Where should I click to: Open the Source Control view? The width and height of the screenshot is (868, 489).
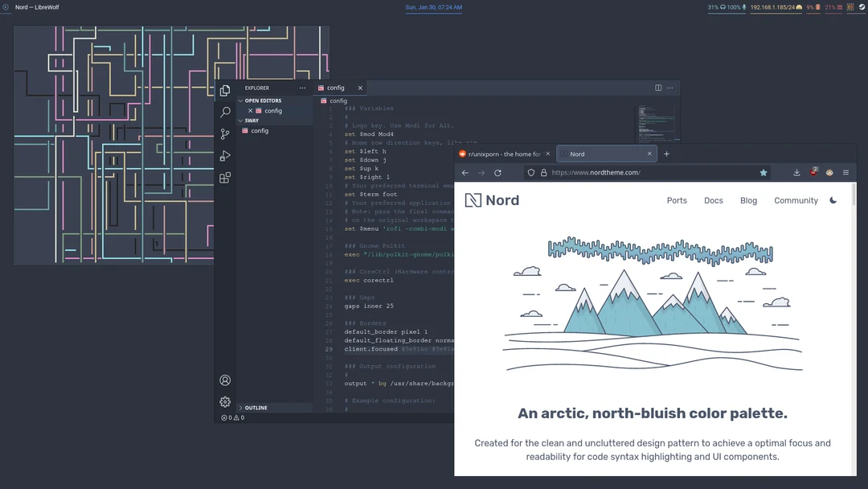point(225,134)
